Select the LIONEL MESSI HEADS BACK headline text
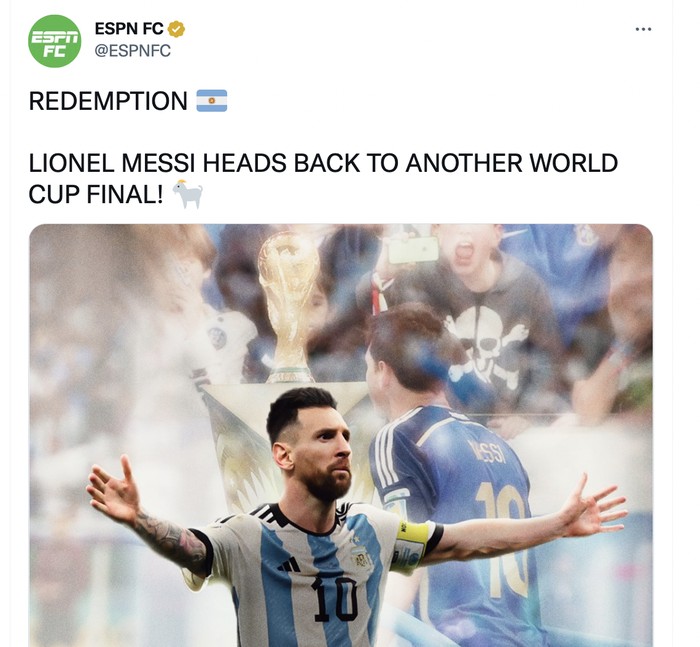Viewport: 700px width, 647px height. pyautogui.click(x=323, y=179)
